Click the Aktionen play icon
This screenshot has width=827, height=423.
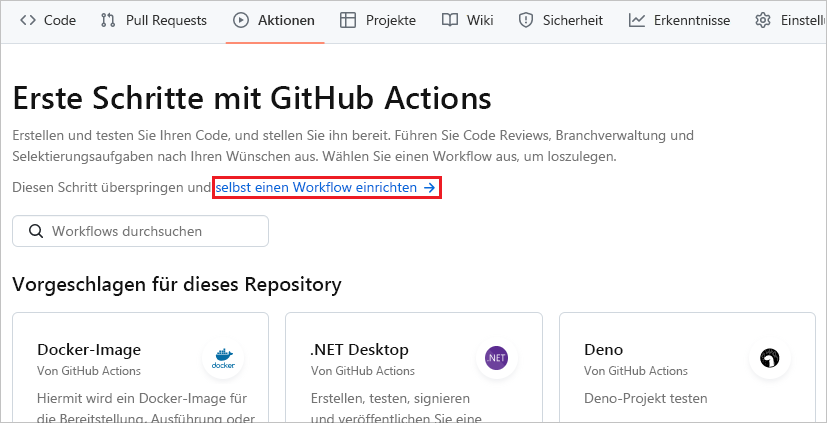[x=241, y=20]
